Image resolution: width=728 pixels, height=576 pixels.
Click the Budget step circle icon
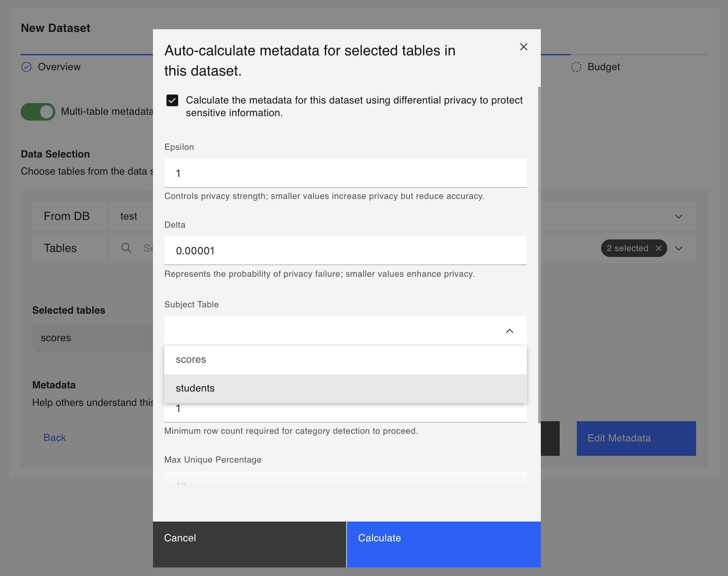point(576,67)
